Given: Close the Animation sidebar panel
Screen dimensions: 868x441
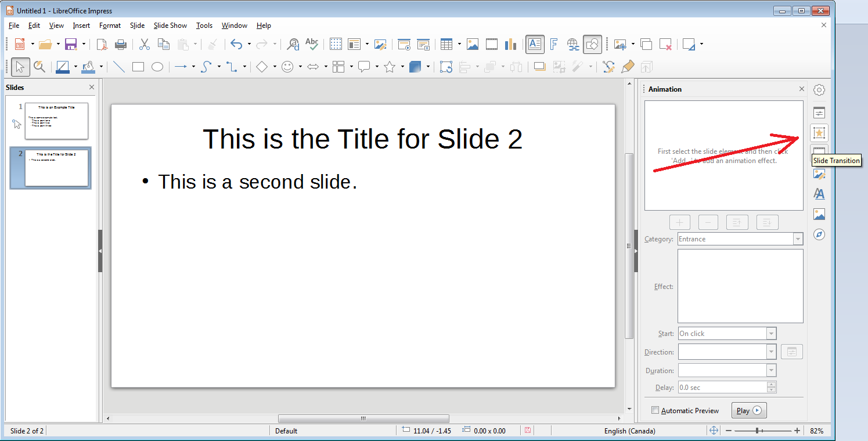Looking at the screenshot, I should 802,89.
